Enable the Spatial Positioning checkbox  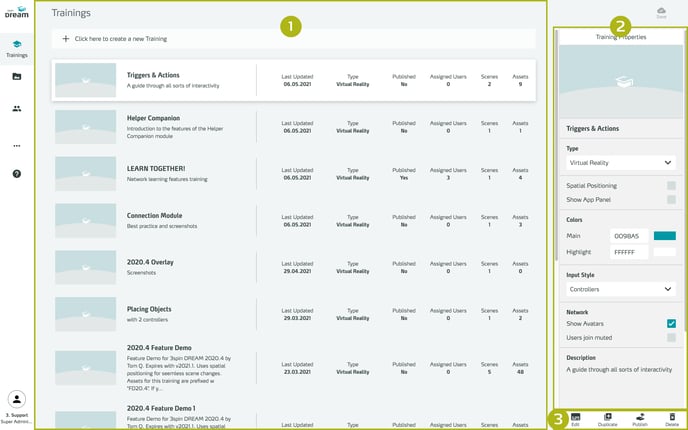click(x=671, y=186)
